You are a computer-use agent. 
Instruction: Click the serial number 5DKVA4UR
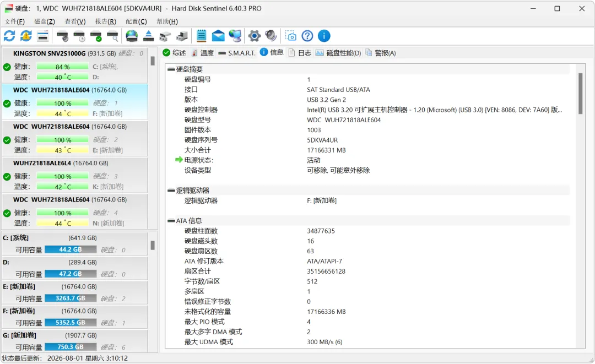[322, 140]
